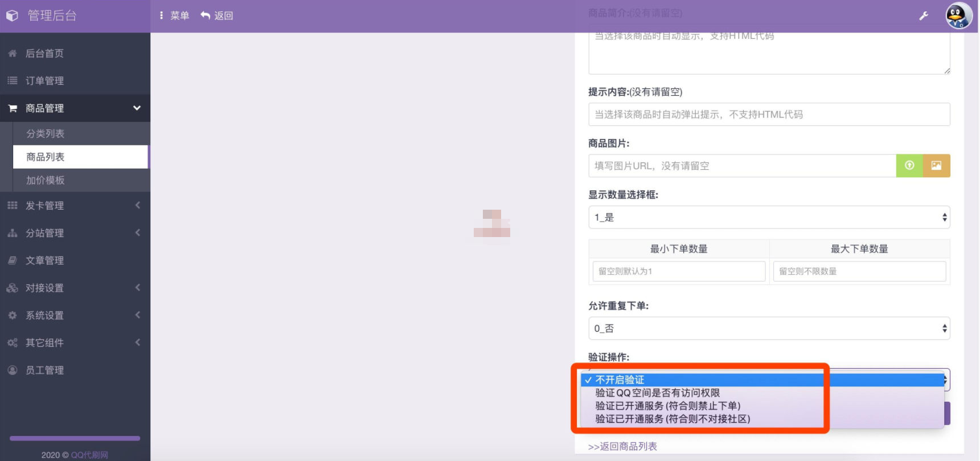
Task: Choose 验证QQ空间是否有访问权限 option
Action: point(657,393)
